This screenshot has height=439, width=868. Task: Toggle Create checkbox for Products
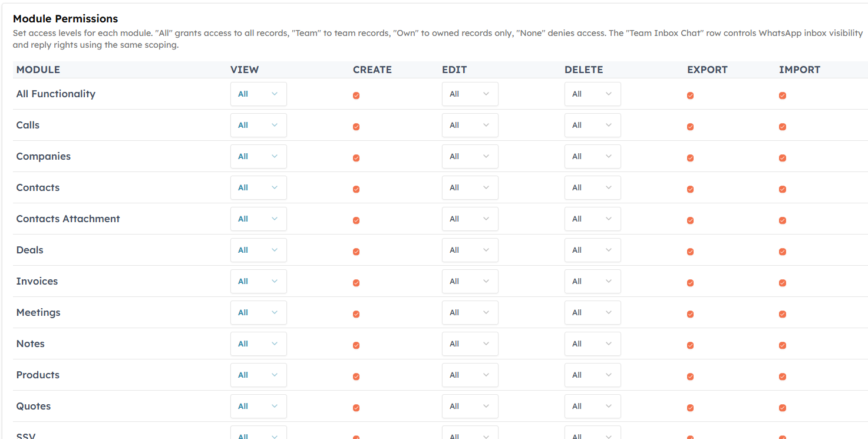pos(356,377)
